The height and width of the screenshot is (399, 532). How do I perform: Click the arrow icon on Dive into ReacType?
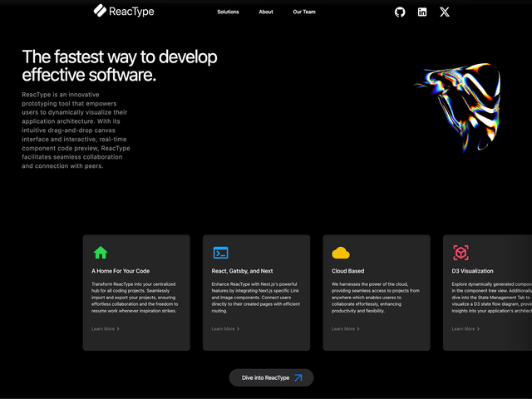[298, 377]
